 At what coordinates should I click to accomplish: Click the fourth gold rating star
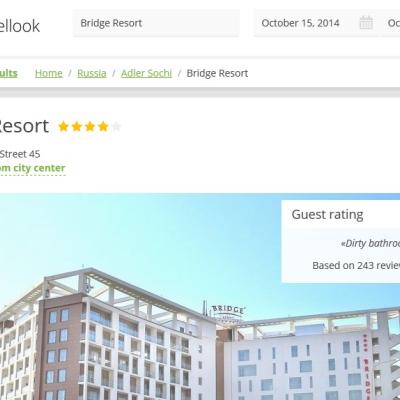click(x=103, y=127)
